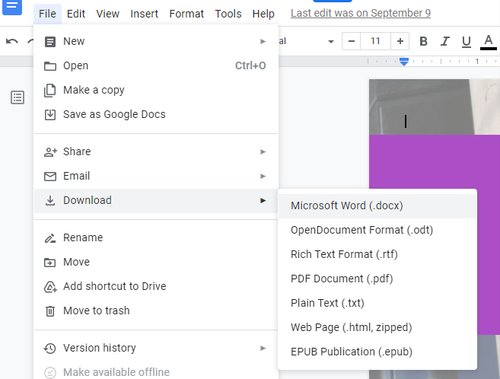
Task: Expand the Share submenu arrow
Action: coord(263,152)
